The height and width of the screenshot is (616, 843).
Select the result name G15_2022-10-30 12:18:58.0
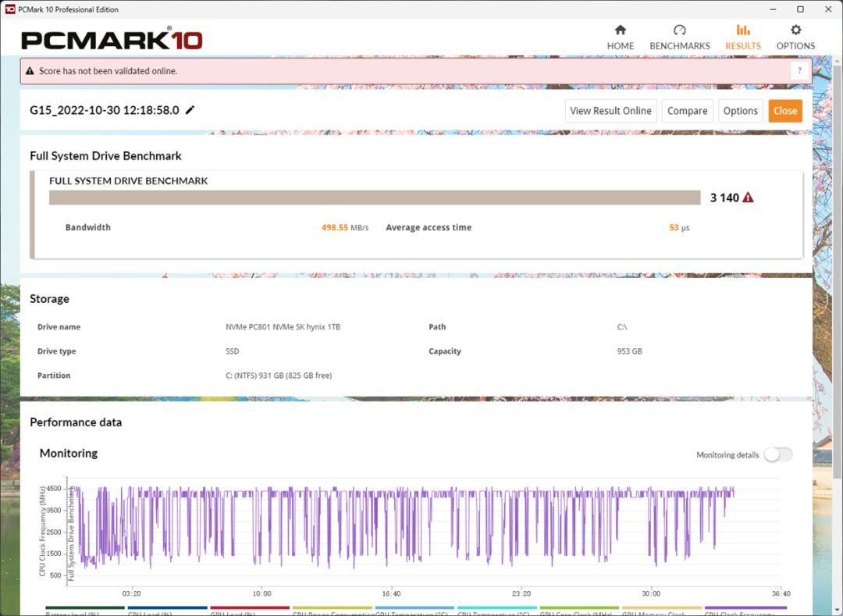click(x=105, y=110)
